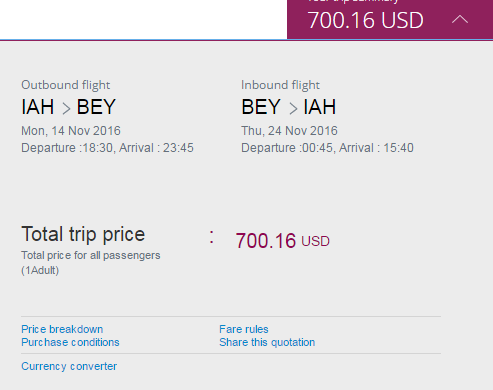Click the Total price for all passengers note
This screenshot has width=493, height=390.
point(91,263)
